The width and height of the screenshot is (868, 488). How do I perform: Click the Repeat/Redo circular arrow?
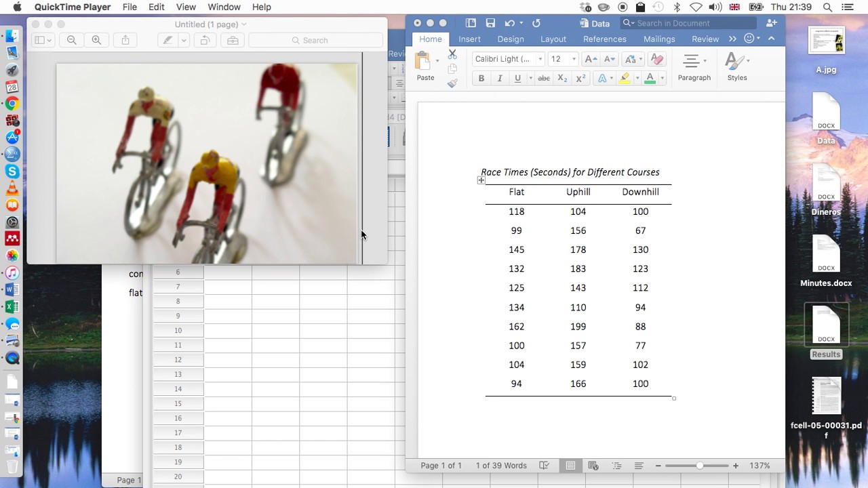(536, 23)
